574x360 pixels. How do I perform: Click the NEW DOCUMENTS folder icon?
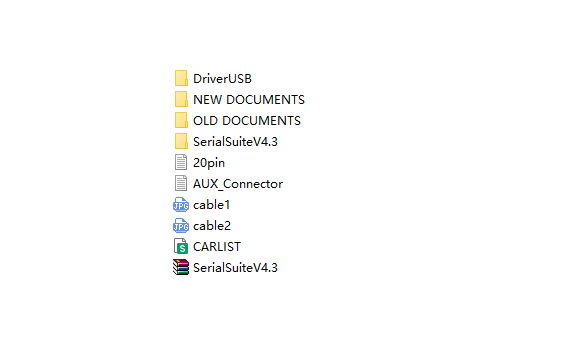point(181,99)
